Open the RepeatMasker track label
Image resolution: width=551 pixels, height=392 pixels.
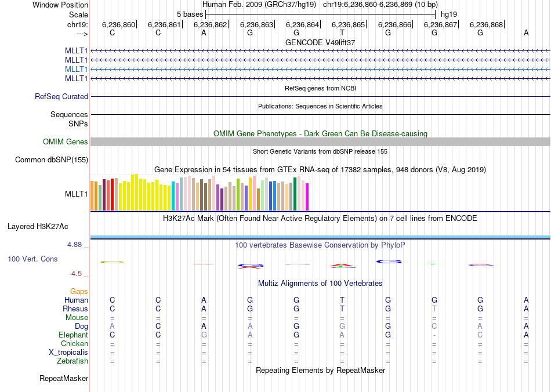tap(64, 378)
